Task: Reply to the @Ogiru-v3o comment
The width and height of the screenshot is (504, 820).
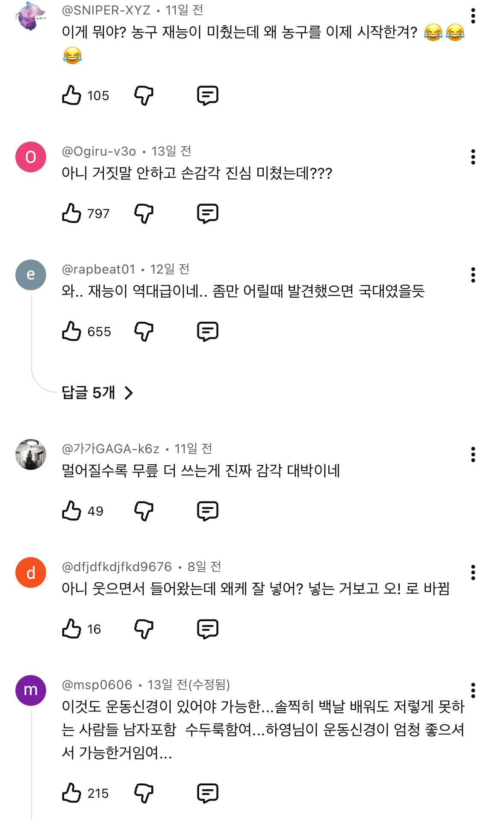Action: (x=208, y=213)
